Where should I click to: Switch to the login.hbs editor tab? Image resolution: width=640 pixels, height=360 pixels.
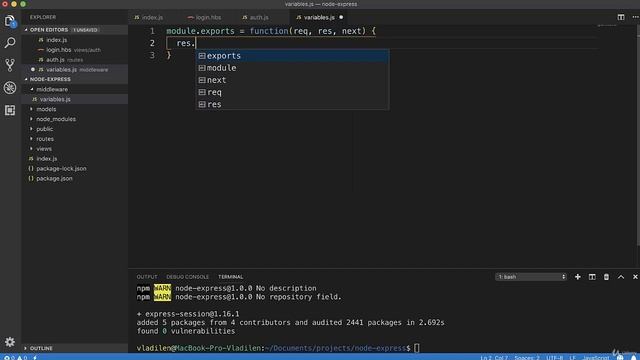tap(208, 18)
